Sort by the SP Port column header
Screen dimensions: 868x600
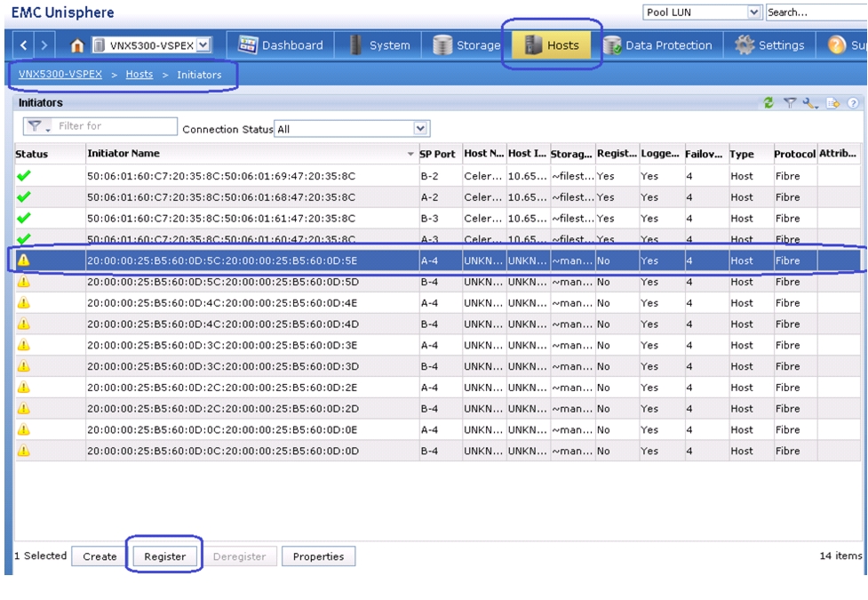click(440, 154)
